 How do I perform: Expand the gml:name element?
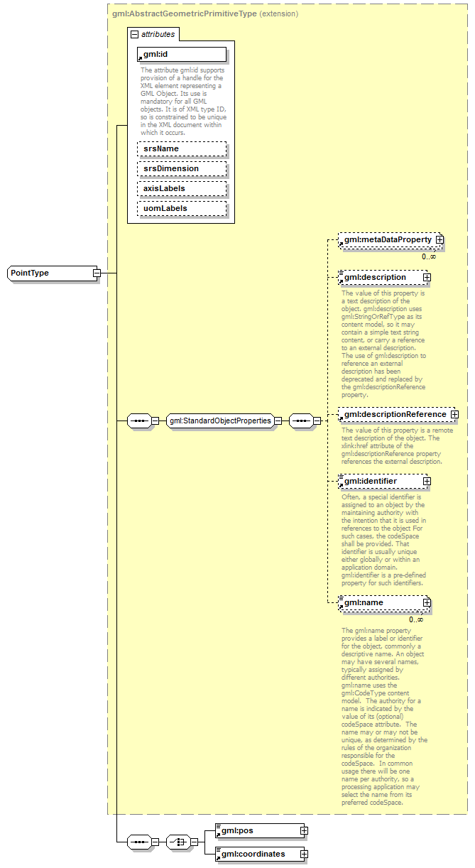tap(427, 602)
